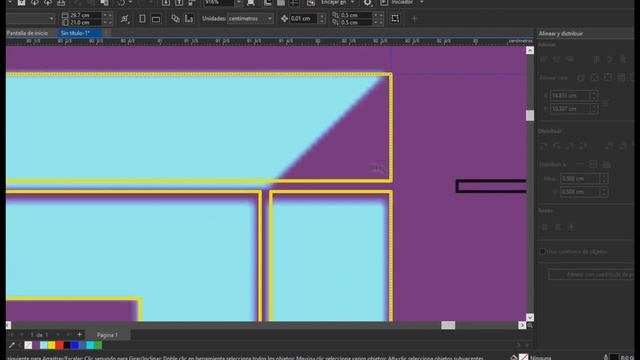Click the zoom icon at scrollbar corner
The width and height of the screenshot is (640, 360).
pyautogui.click(x=530, y=325)
